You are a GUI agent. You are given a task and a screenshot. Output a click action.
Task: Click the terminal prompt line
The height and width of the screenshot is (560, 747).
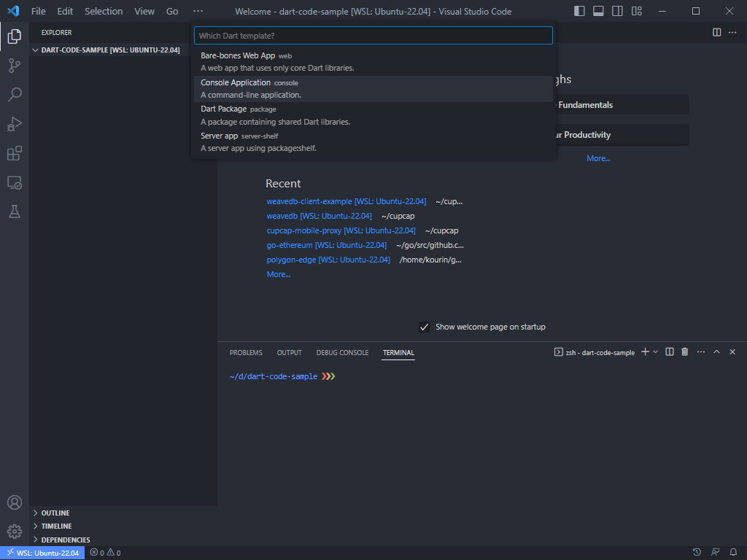click(x=282, y=376)
